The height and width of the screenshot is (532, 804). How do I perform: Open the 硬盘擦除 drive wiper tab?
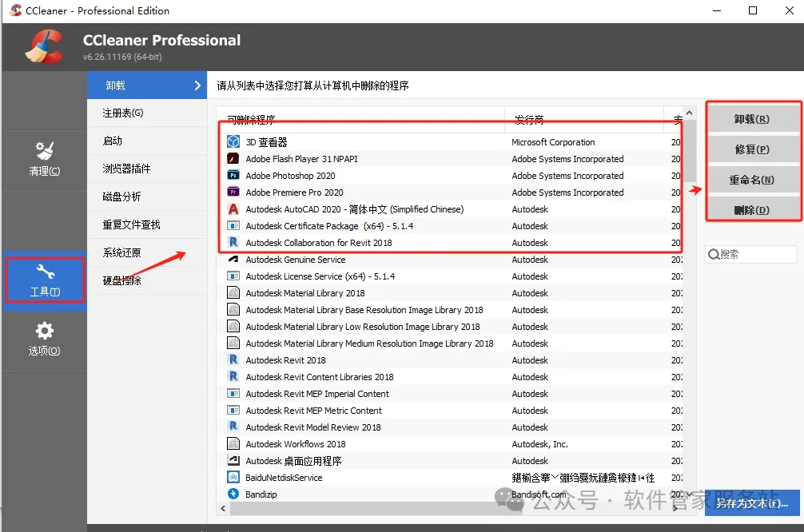pos(146,281)
